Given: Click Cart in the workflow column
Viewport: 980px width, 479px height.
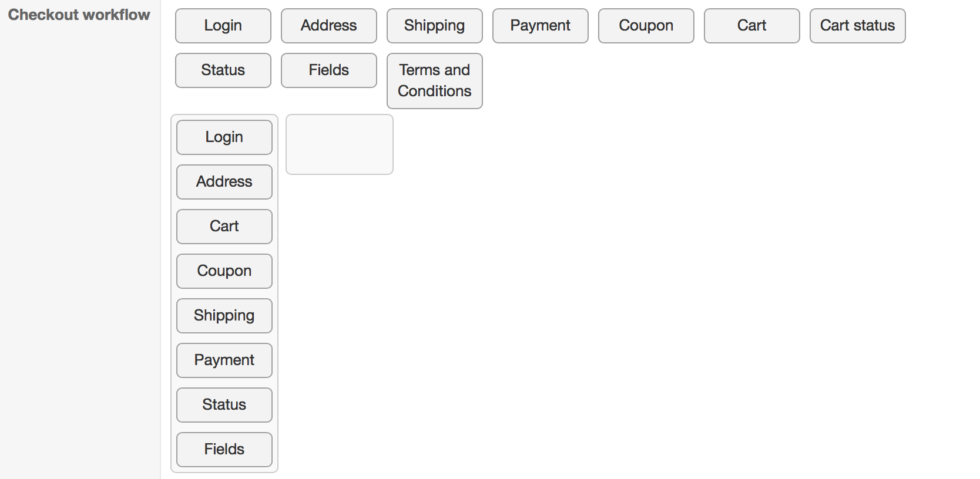Looking at the screenshot, I should (224, 227).
